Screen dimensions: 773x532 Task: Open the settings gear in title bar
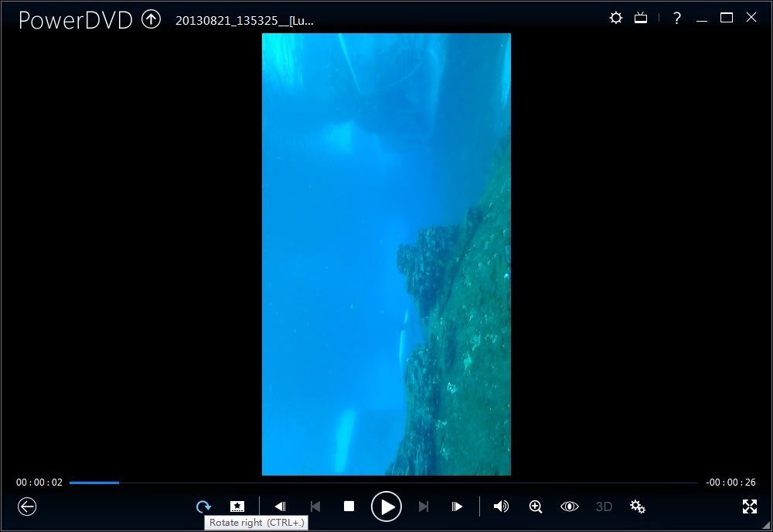click(x=615, y=18)
